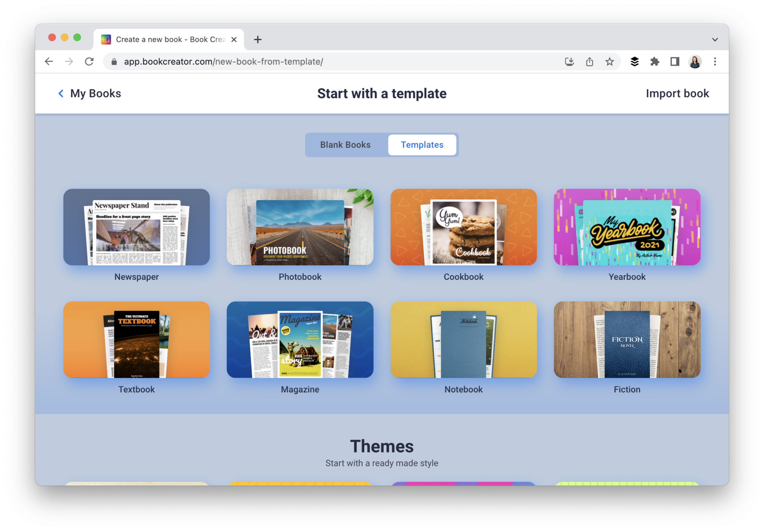This screenshot has height=532, width=764.
Task: Open Chrome's three-dot menu
Action: pyautogui.click(x=715, y=61)
